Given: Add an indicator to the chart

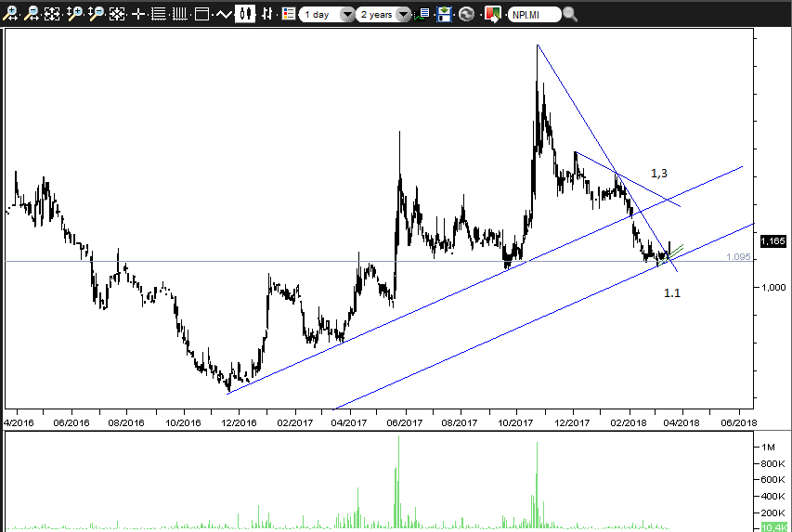Looking at the screenshot, I should pos(422,14).
